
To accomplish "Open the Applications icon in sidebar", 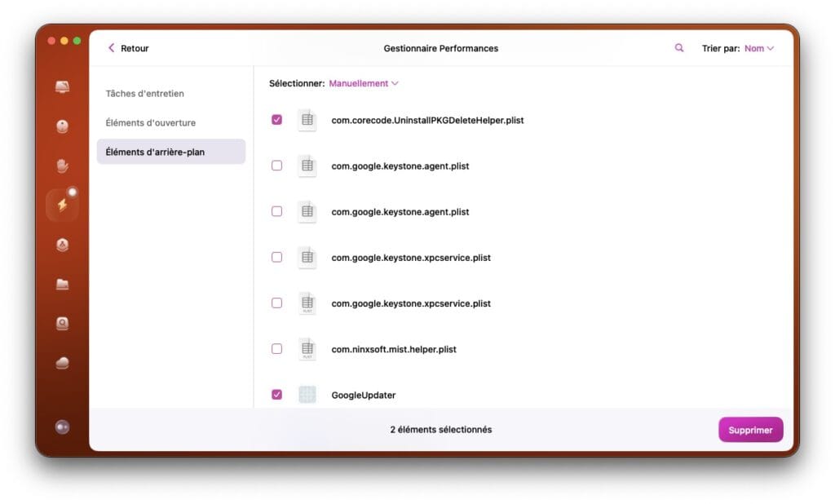I will 62,245.
